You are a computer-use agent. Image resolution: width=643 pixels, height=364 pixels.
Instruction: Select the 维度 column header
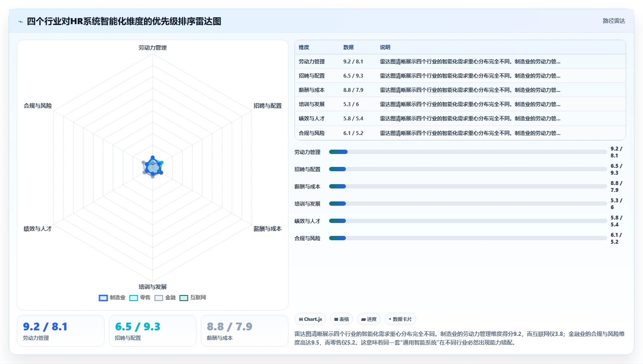coord(304,47)
